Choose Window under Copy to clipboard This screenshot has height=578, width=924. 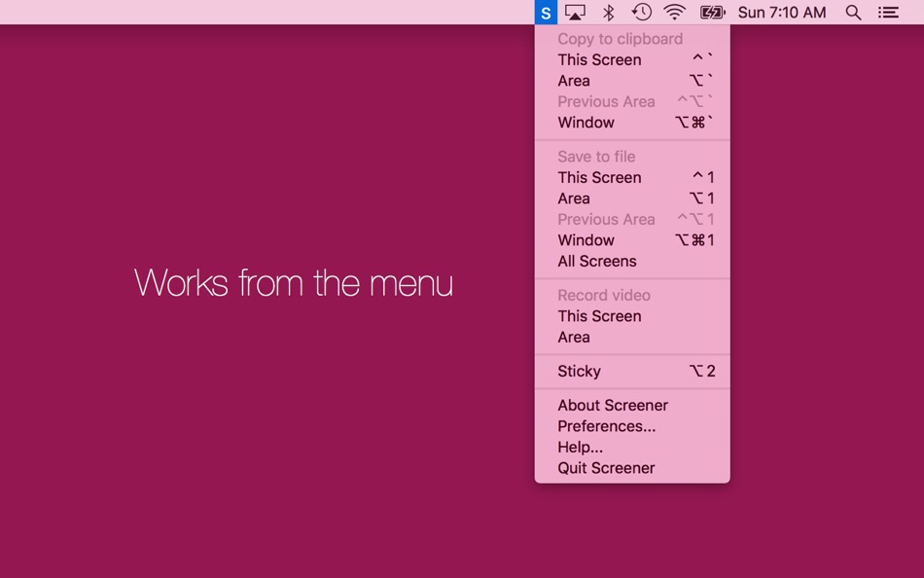632,122
